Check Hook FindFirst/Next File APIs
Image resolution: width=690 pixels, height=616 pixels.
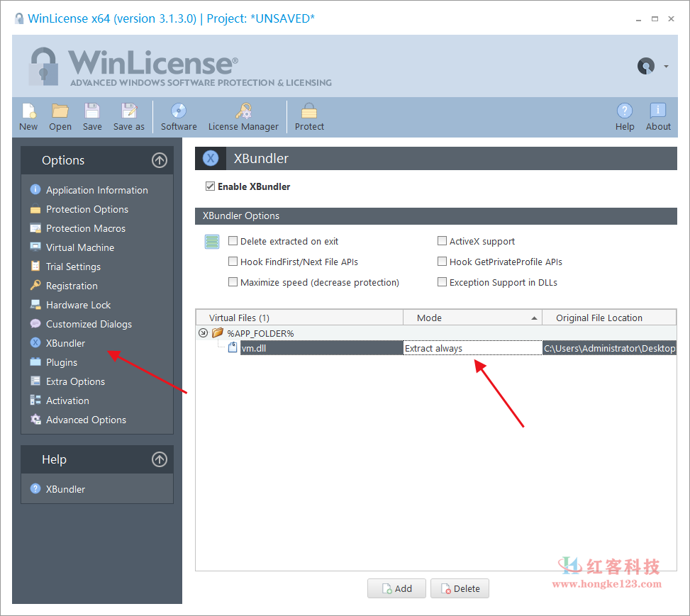(233, 262)
